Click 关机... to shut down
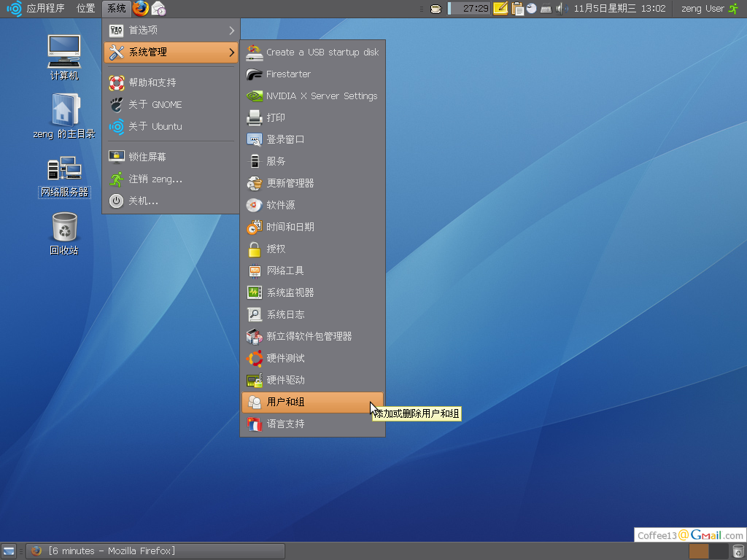747x560 pixels. click(171, 201)
